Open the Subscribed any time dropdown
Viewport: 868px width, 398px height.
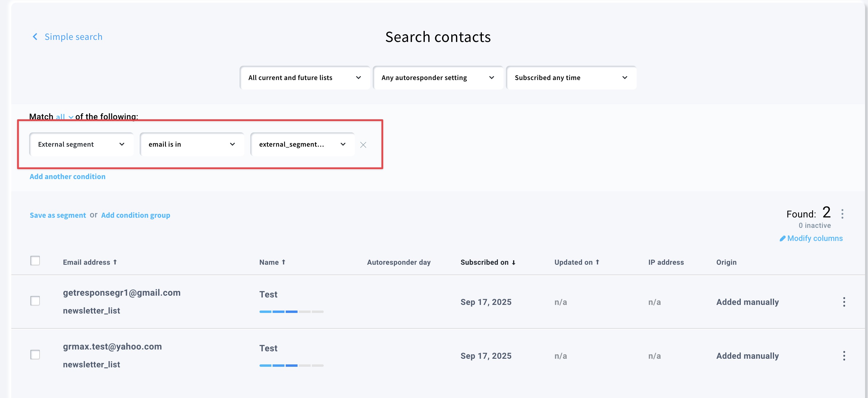click(571, 78)
